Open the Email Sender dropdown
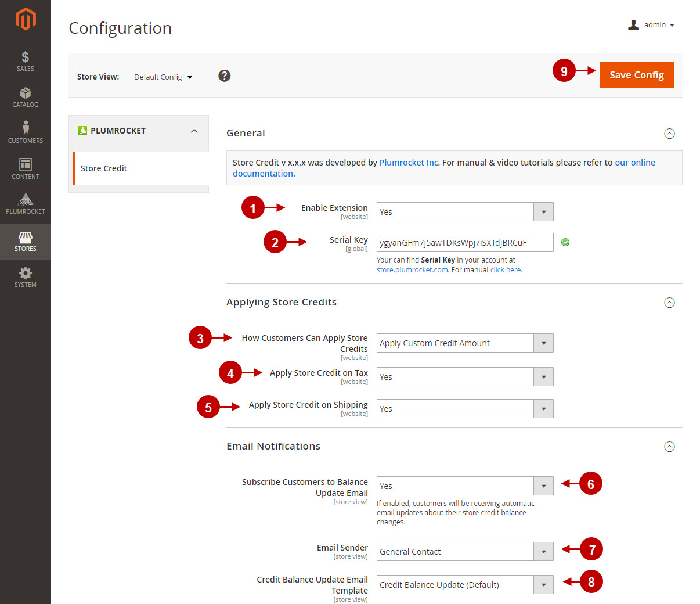700x604 pixels. point(465,552)
